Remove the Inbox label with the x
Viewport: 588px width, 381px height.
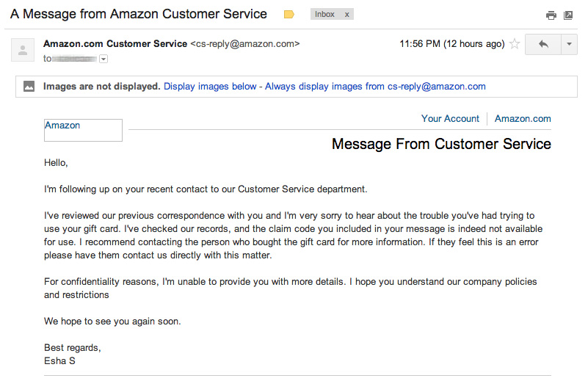tap(346, 14)
